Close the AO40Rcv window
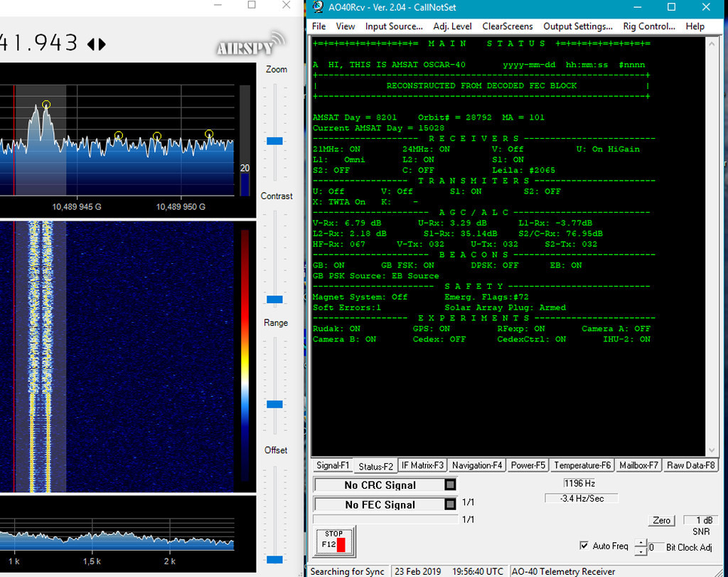 click(706, 7)
